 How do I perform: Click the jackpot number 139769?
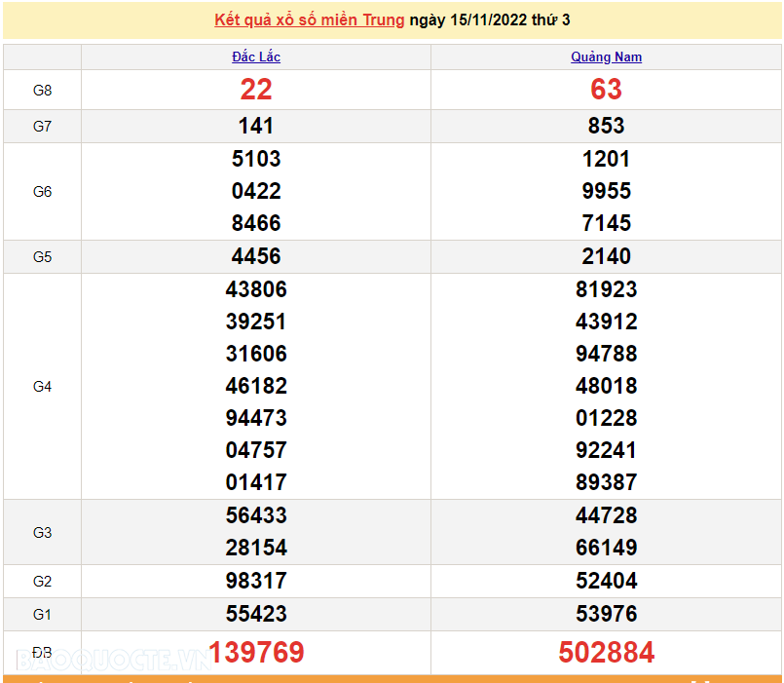coord(256,653)
